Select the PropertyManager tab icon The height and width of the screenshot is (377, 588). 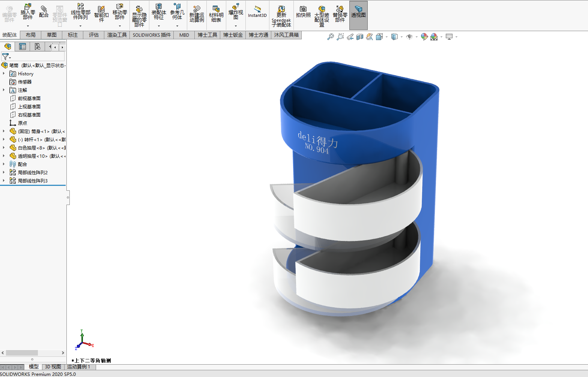[x=23, y=46]
